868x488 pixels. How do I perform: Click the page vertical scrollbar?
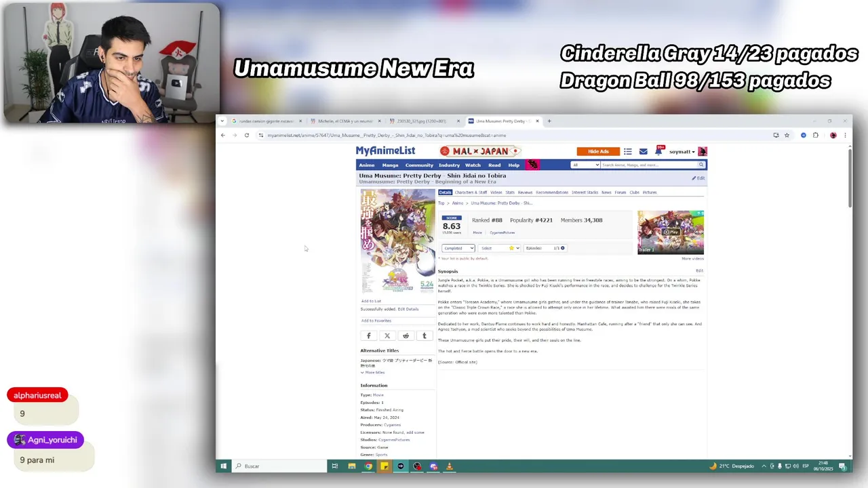[850, 178]
